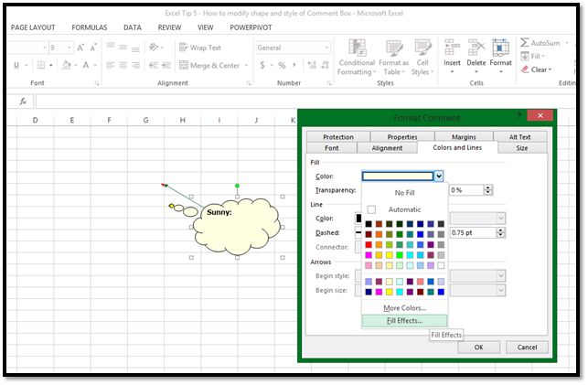588x385 pixels.
Task: Click the Format cells icon
Action: pos(500,48)
